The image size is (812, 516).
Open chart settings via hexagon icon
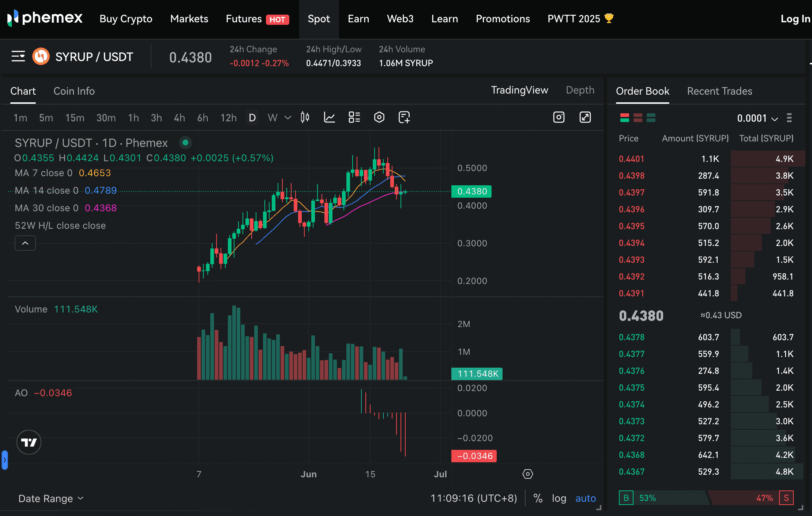[x=379, y=118]
